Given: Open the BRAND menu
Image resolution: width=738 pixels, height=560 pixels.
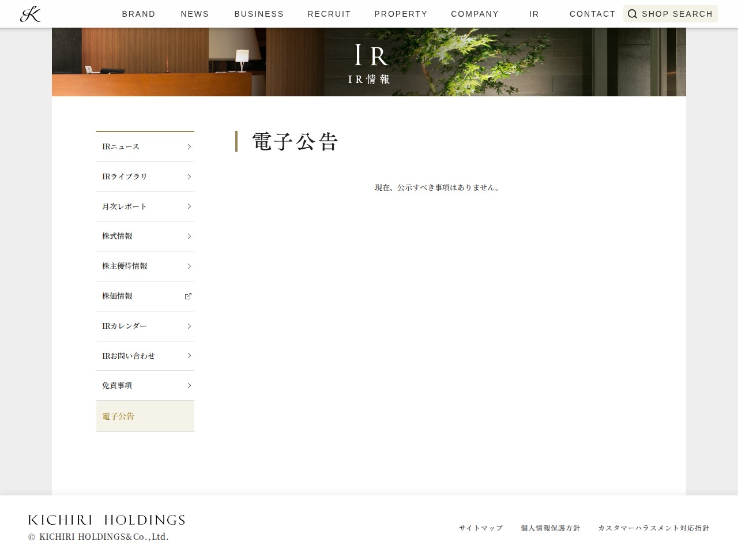Looking at the screenshot, I should pyautogui.click(x=138, y=14).
